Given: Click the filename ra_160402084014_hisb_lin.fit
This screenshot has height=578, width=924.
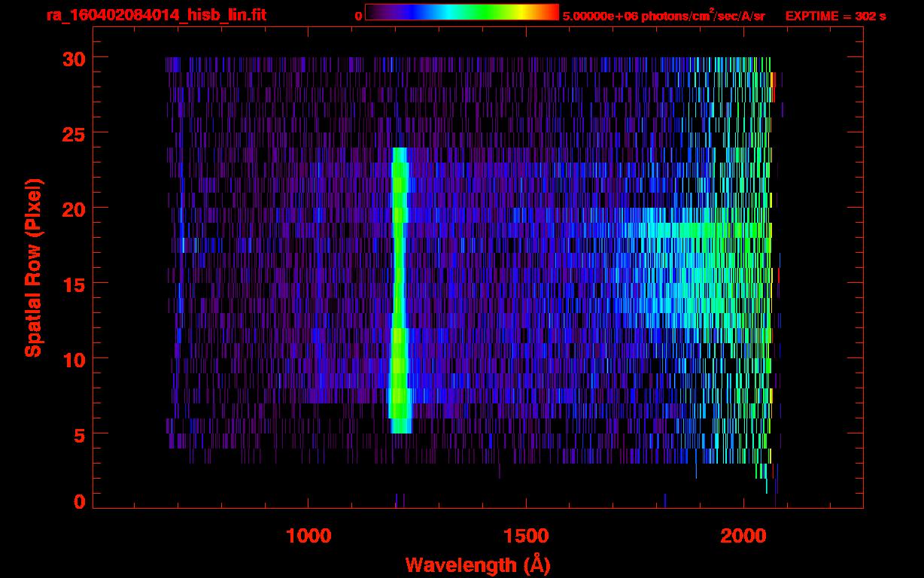Looking at the screenshot, I should tap(156, 15).
